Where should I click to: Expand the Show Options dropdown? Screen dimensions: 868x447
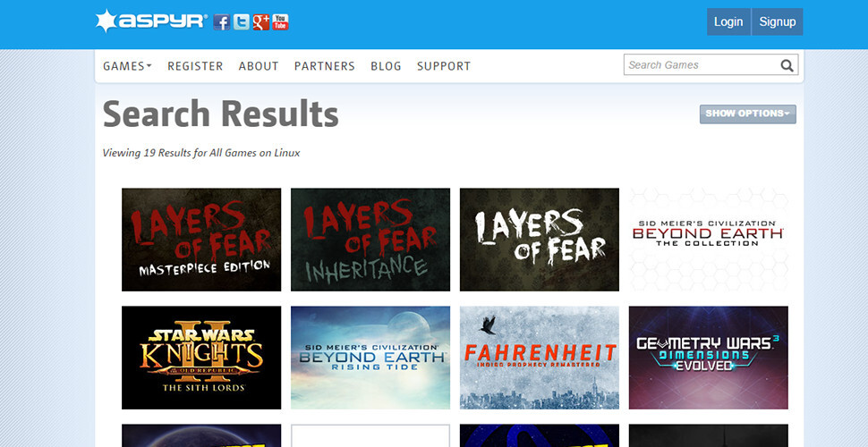point(747,114)
